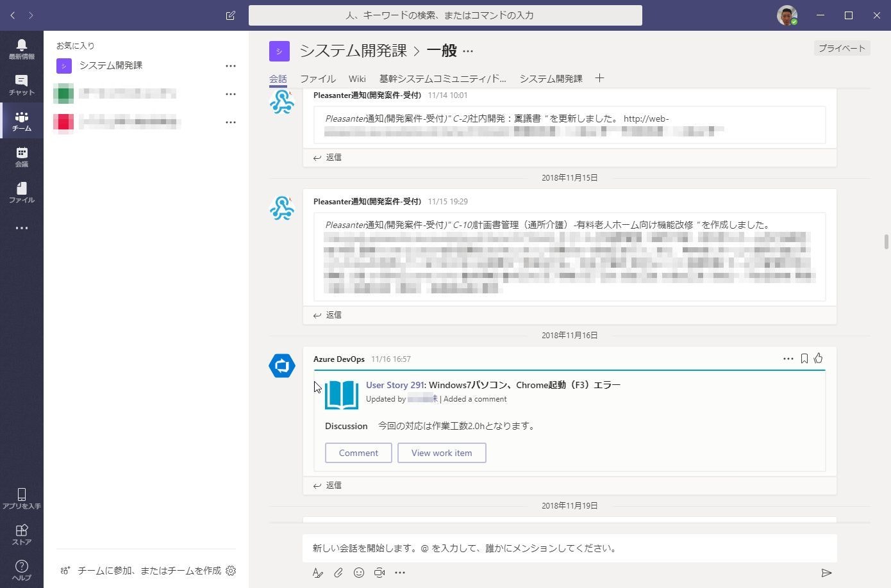Open more apps ellipsis in sidebar
Viewport: 891px width, 588px height.
pyautogui.click(x=21, y=228)
